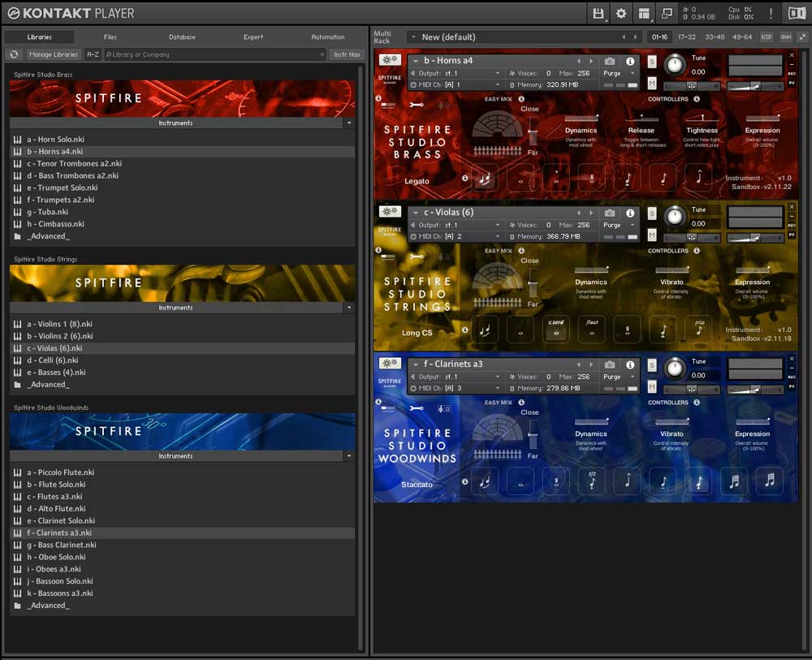The image size is (812, 660).
Task: Load g - Tuba.nki
Action: pyautogui.click(x=182, y=212)
